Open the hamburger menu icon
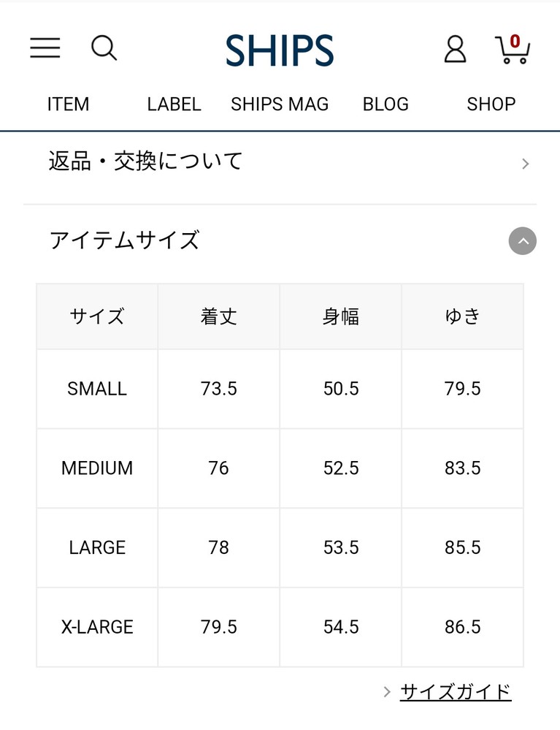The image size is (560, 730). 45,48
